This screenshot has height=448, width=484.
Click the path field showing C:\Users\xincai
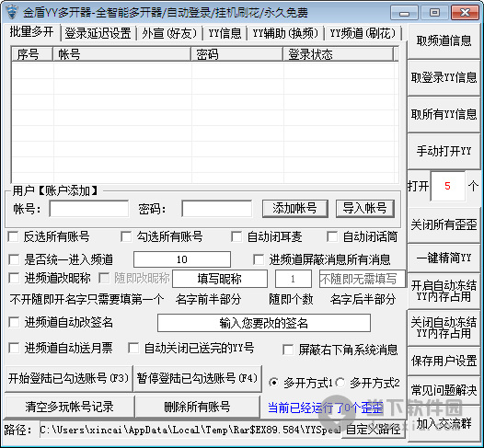(x=190, y=430)
